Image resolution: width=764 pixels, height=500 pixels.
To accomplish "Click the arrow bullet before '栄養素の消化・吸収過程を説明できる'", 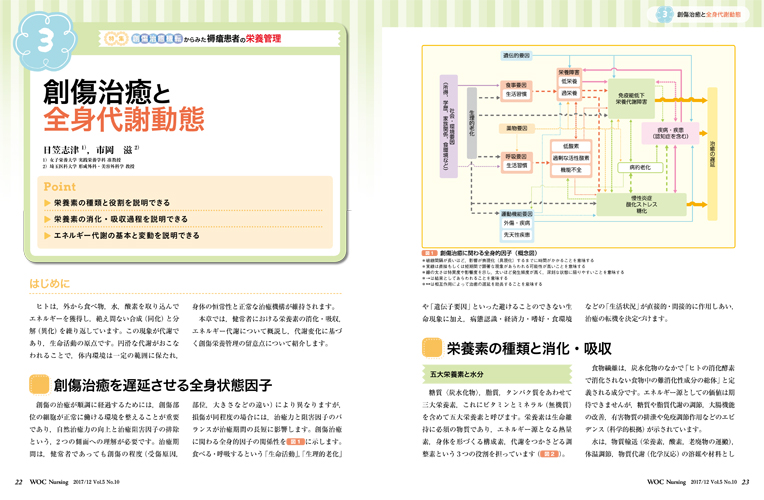I will (x=47, y=219).
